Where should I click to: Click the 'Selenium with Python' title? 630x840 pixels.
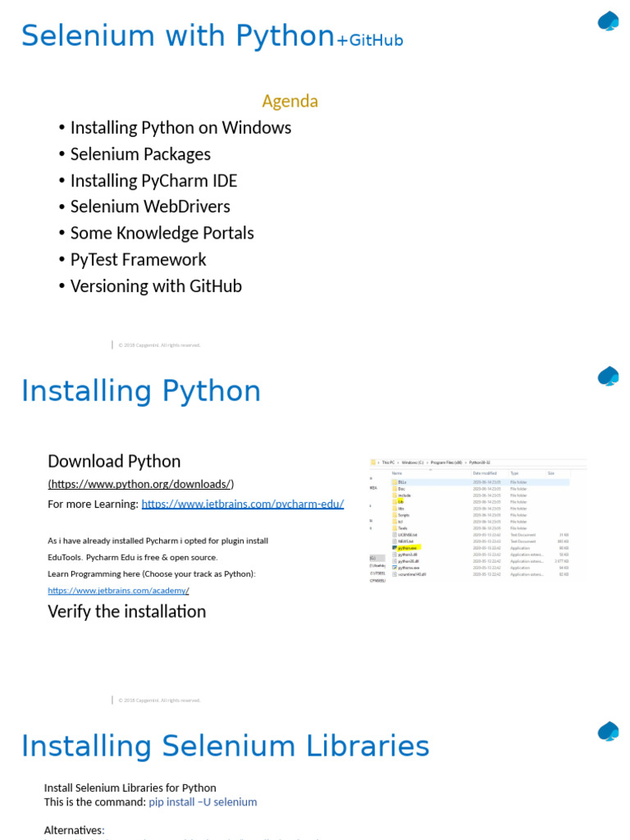pos(178,35)
